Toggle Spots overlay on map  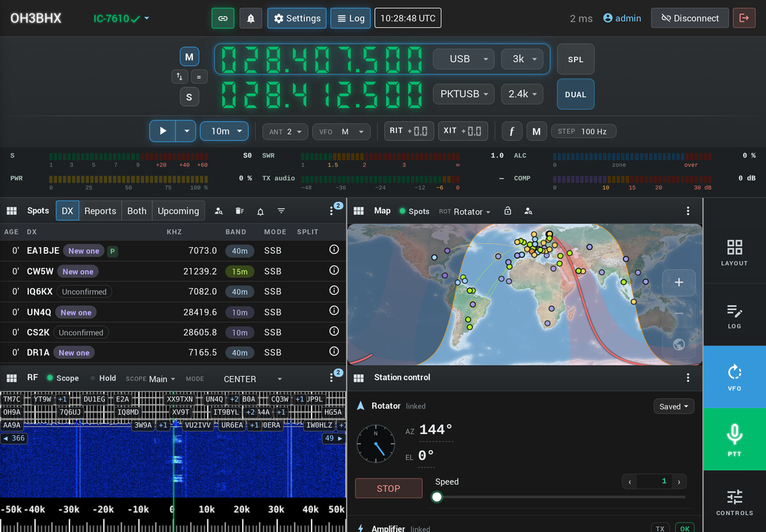(414, 211)
